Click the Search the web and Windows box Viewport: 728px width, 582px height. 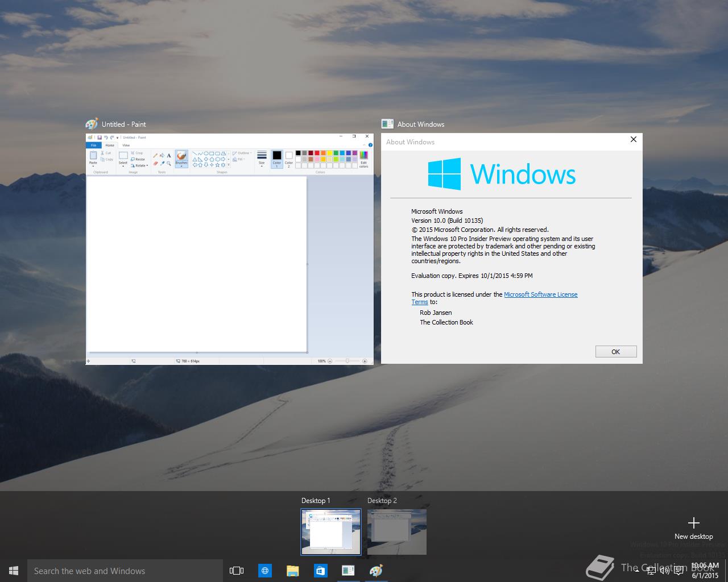click(125, 571)
